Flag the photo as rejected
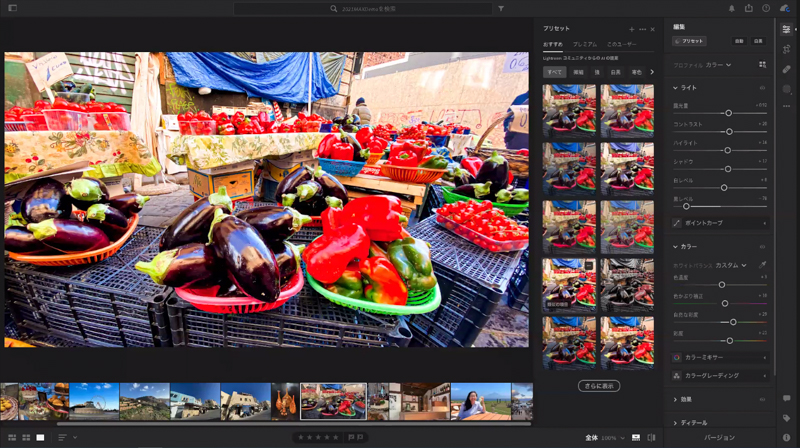 [x=360, y=437]
